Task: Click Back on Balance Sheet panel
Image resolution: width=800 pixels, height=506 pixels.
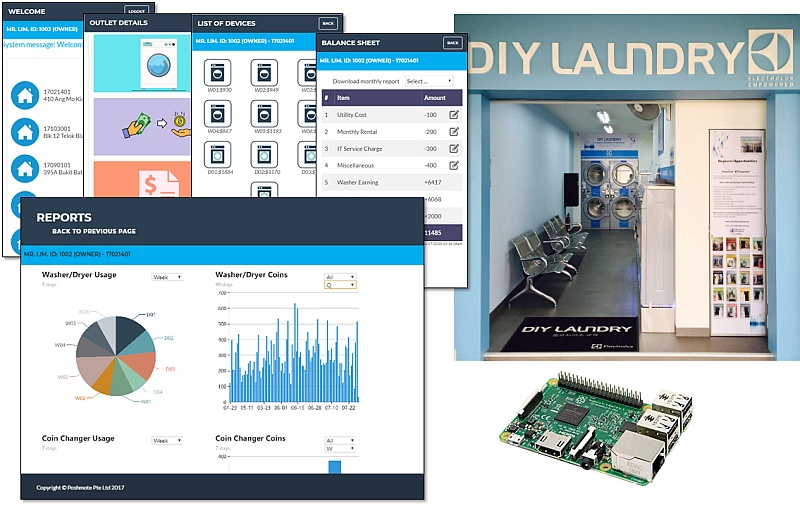Action: [452, 43]
